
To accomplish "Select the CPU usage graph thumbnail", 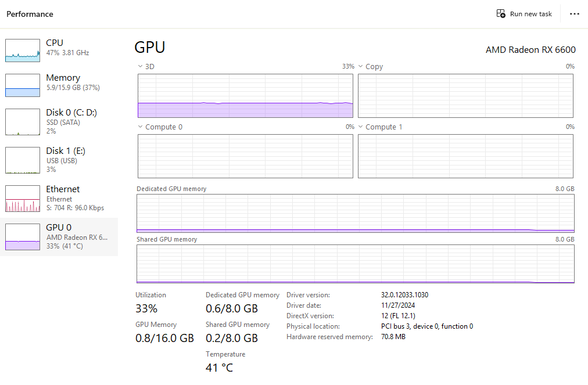I will tap(23, 51).
